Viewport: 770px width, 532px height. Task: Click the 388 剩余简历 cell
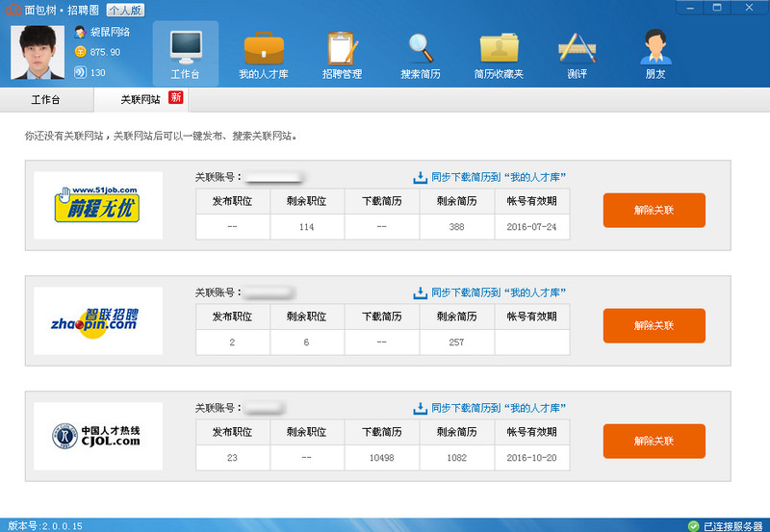click(x=456, y=227)
